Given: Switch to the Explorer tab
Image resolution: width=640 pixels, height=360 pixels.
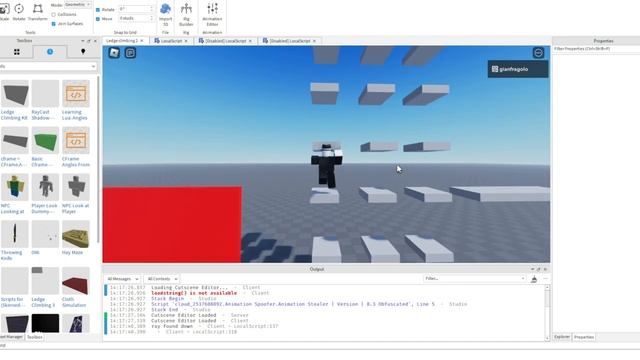Looking at the screenshot, I should [x=562, y=337].
